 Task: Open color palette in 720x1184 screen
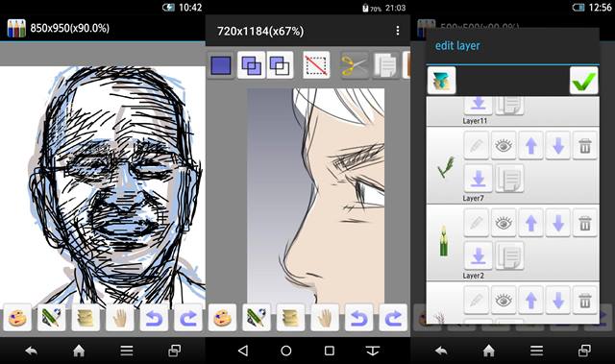point(222,318)
